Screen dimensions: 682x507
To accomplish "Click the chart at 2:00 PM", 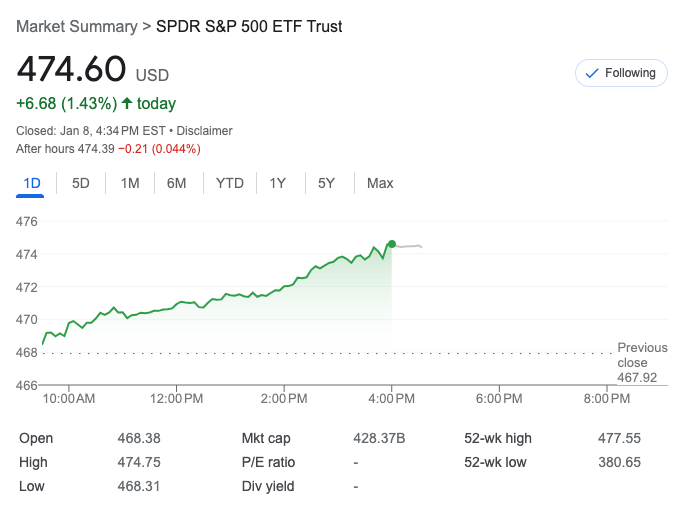I will point(284,288).
